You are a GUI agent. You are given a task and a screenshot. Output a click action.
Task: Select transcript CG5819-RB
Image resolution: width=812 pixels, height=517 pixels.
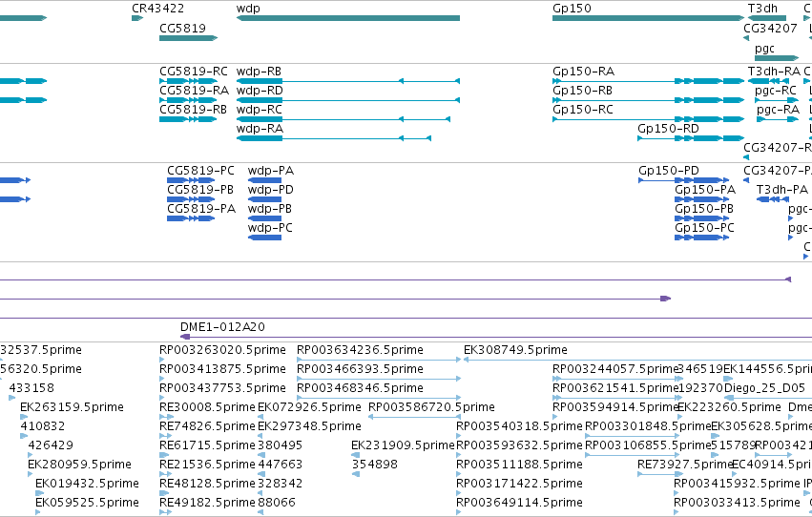(x=189, y=119)
